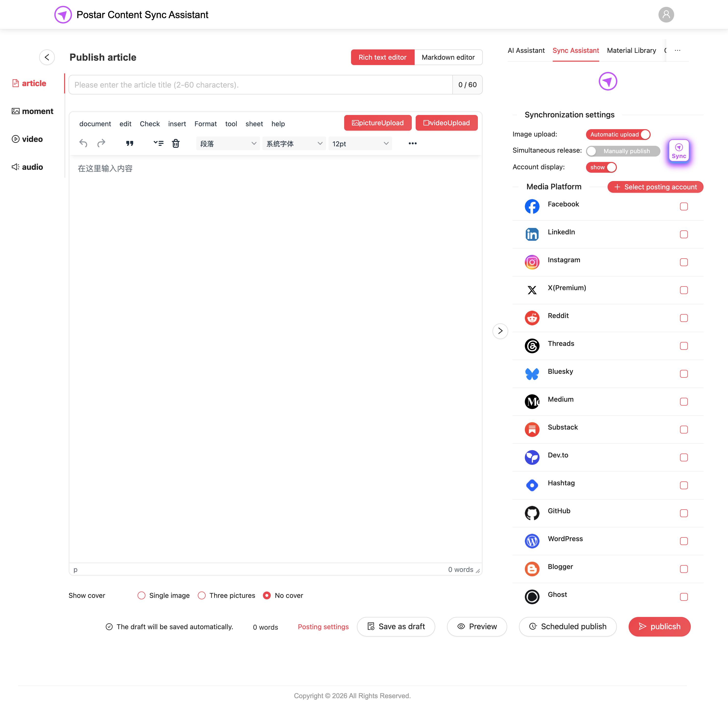Viewport: 728px width, 706px height.
Task: Go back using the left arrow circle
Action: click(x=47, y=57)
